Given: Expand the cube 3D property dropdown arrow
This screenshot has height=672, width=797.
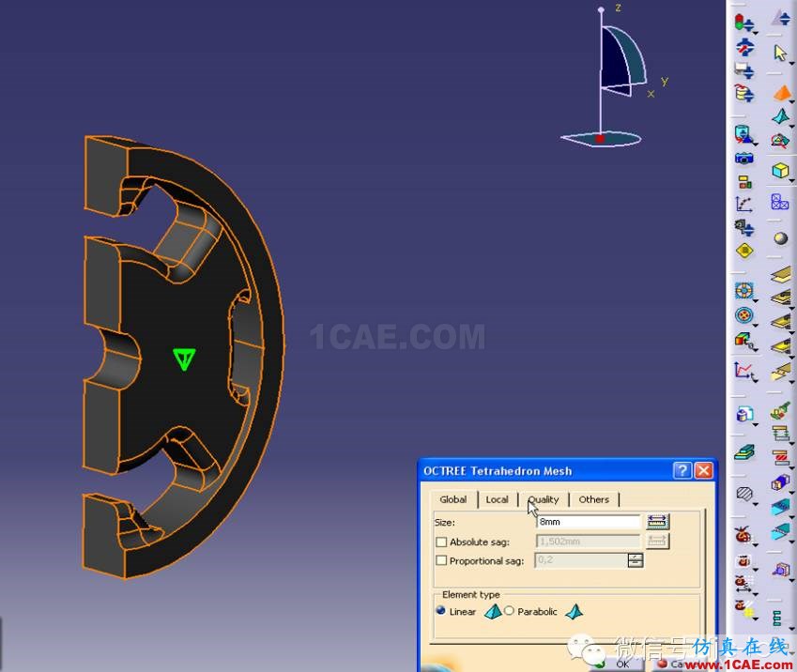Looking at the screenshot, I should coord(791,180).
